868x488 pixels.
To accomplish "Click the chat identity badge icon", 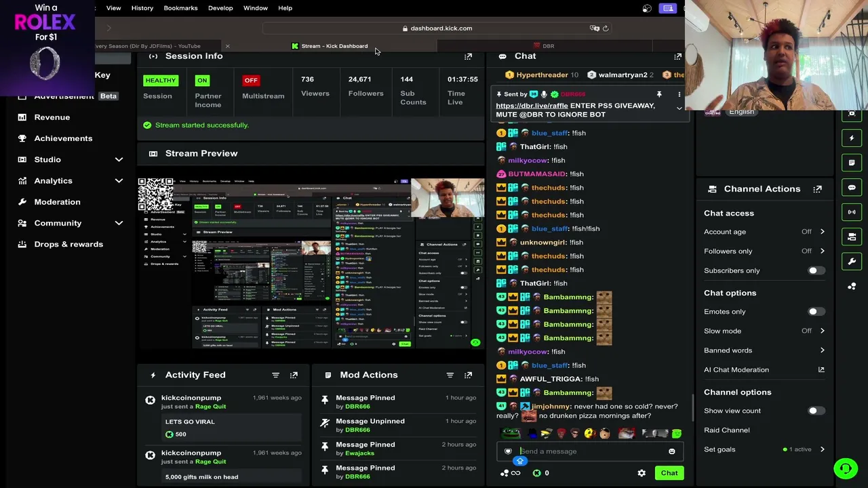I will click(x=508, y=451).
